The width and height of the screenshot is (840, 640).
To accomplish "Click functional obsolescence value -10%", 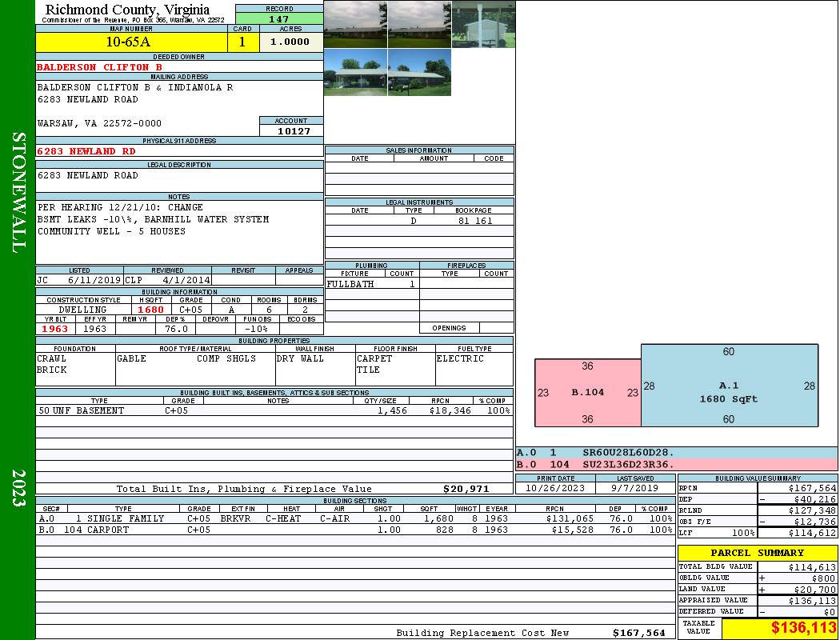I will click(256, 329).
